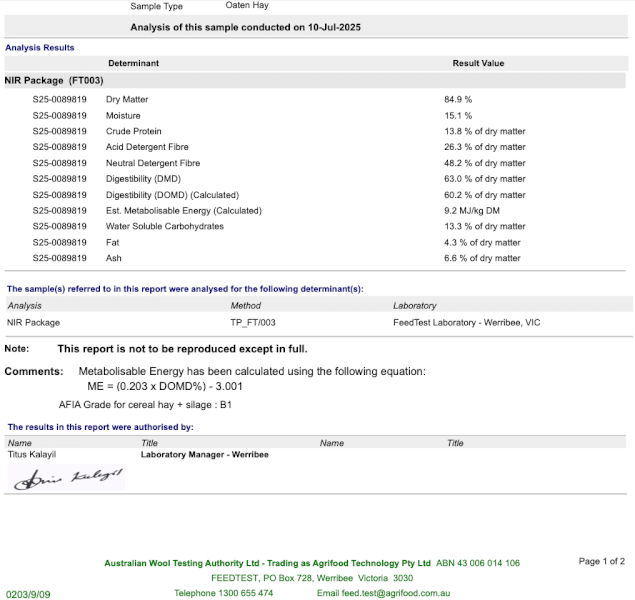The width and height of the screenshot is (635, 600).
Task: Click the signature image under Titus Kalayil
Action: [x=68, y=478]
